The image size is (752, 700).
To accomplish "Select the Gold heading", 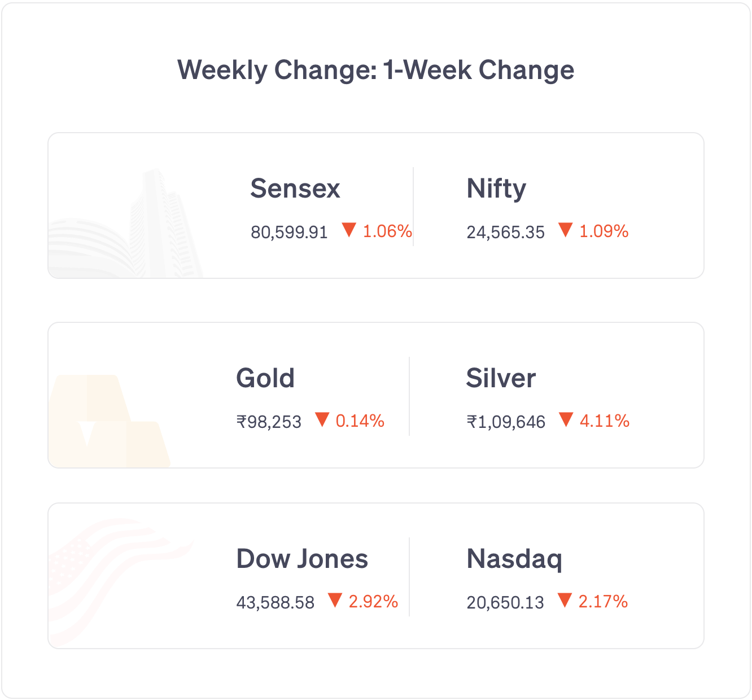I will [x=265, y=378].
